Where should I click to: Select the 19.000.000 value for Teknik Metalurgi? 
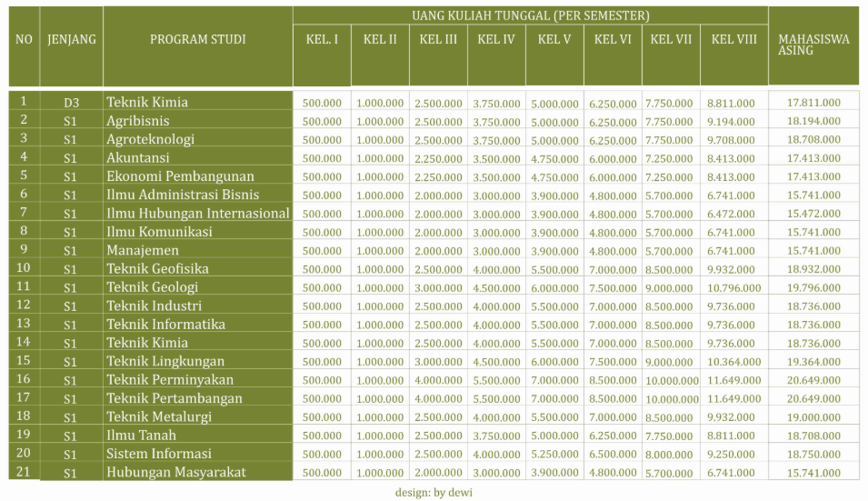813,417
